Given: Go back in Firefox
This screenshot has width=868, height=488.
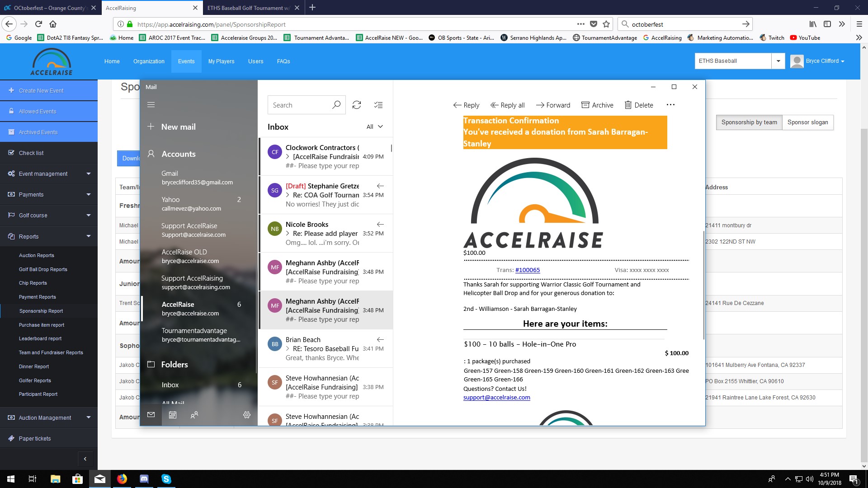Looking at the screenshot, I should coord(9,24).
